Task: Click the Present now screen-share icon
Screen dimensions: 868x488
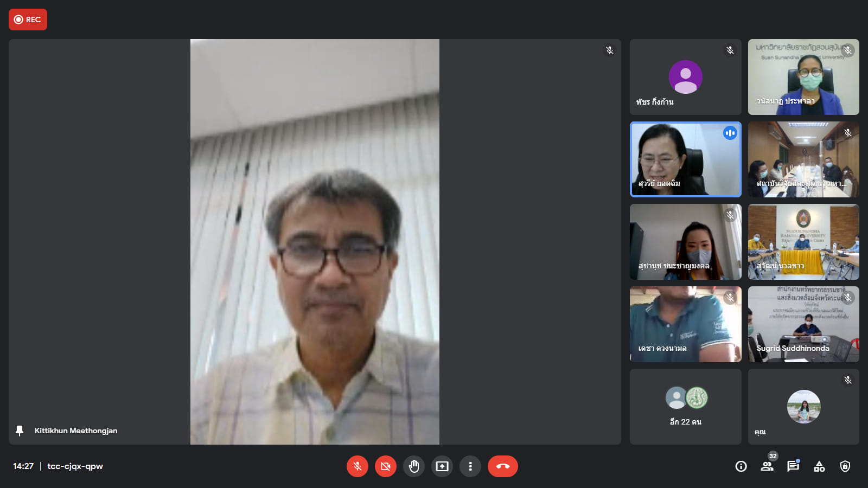Action: 442,466
